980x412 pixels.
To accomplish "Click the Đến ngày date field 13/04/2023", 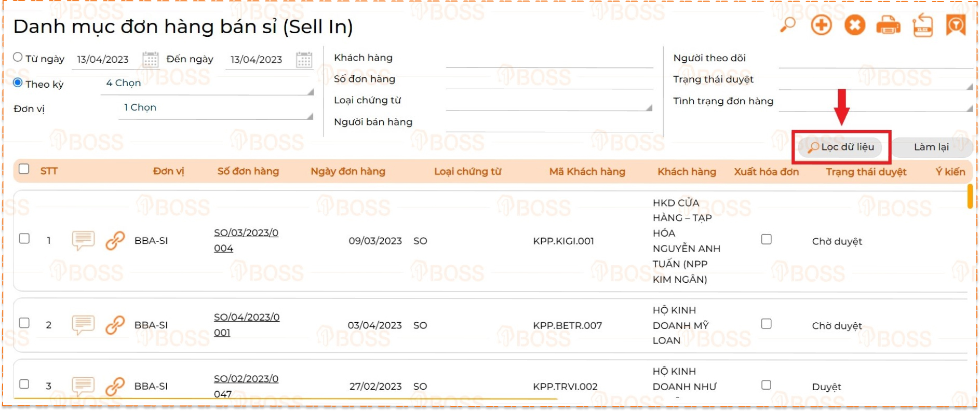I will point(257,60).
